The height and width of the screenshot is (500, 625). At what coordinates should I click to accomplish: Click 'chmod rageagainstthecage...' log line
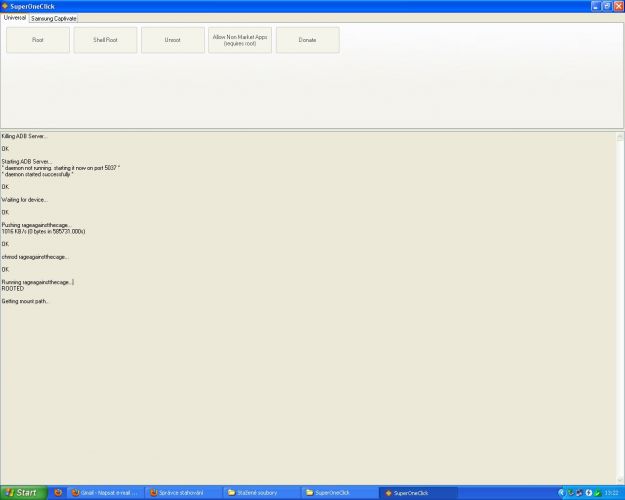click(x=35, y=257)
